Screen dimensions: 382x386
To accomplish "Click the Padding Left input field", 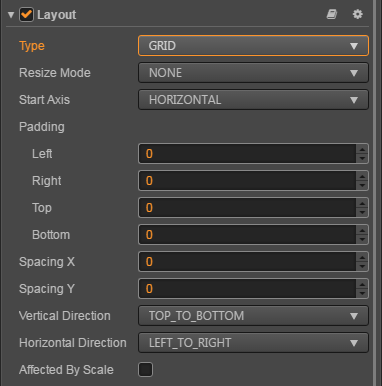I will 247,154.
